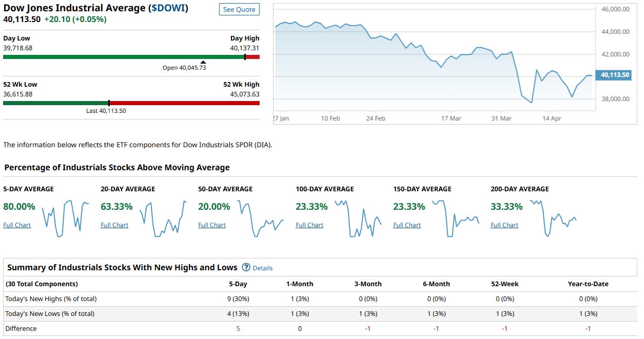Click the 1-Month column header
Viewport: 644px width, 339px height.
pyautogui.click(x=300, y=284)
